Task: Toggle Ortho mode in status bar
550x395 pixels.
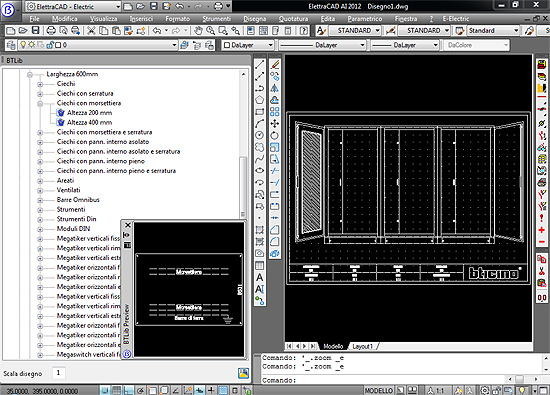Action: coord(128,390)
